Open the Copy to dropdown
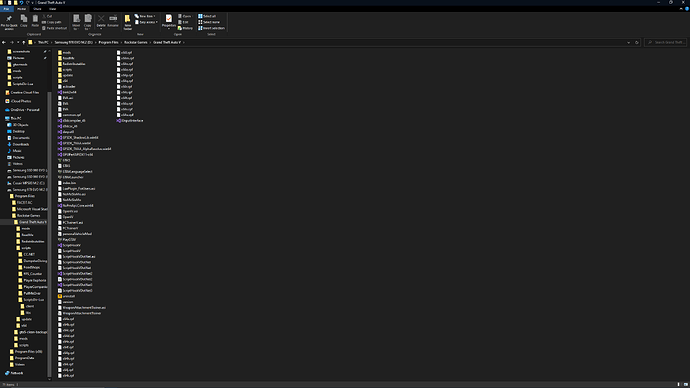 click(88, 22)
